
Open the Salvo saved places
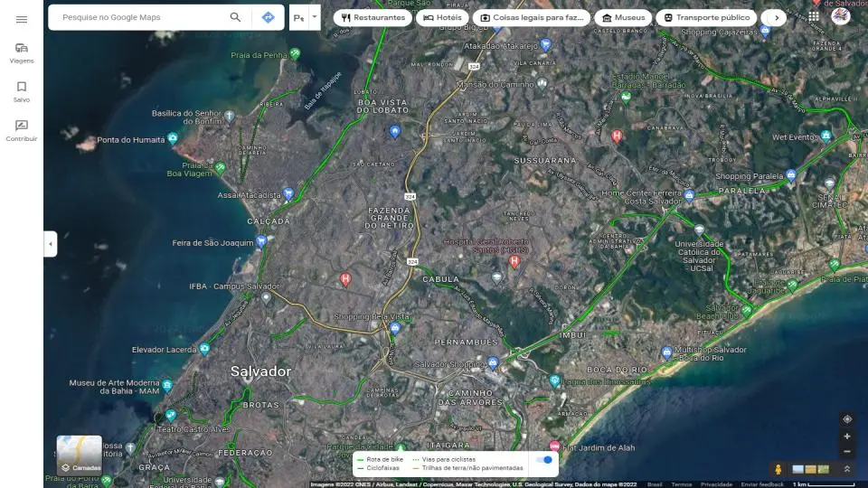click(22, 92)
